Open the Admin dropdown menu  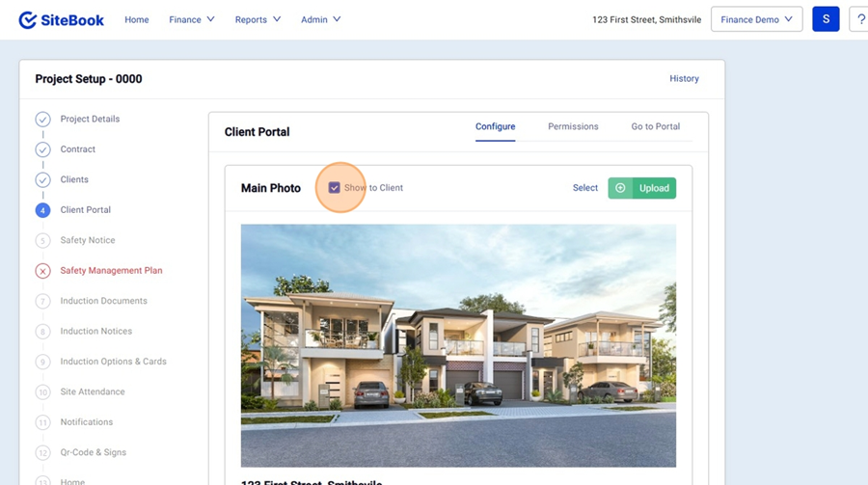pos(320,19)
